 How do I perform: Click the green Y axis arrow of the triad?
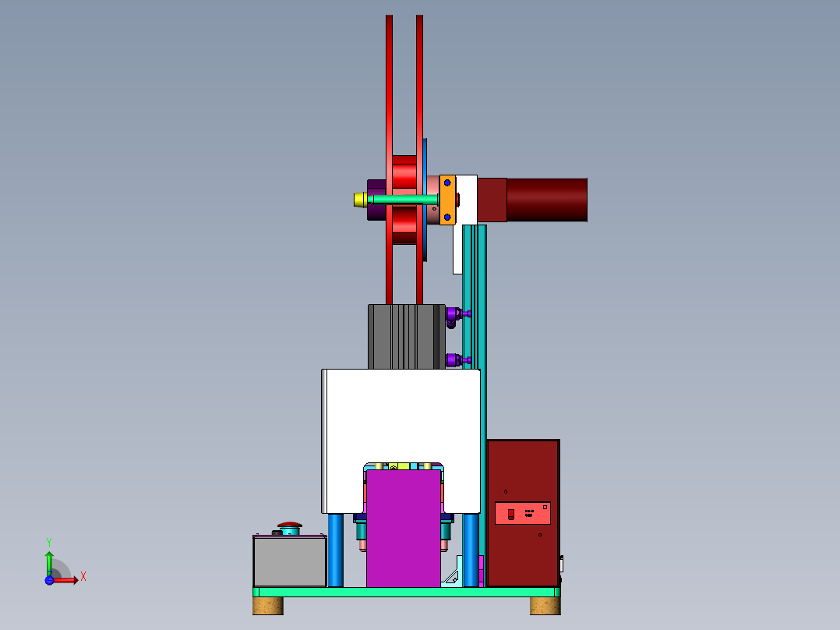coord(49,563)
